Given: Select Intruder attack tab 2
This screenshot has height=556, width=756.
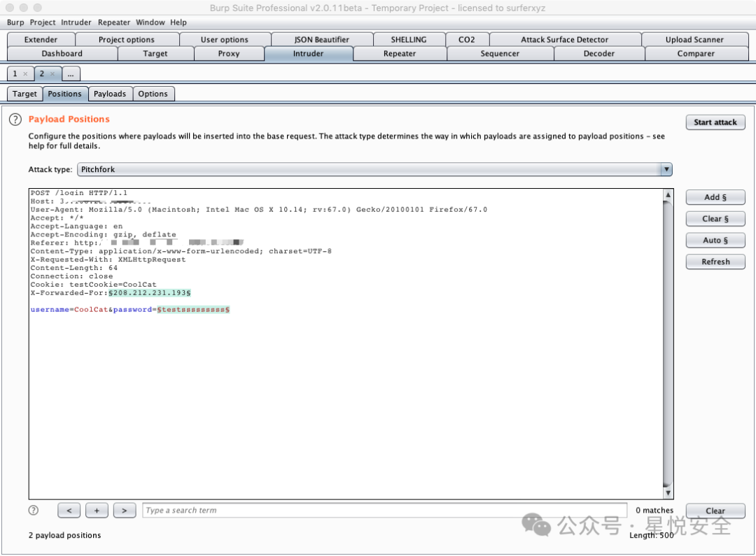Looking at the screenshot, I should (43, 73).
